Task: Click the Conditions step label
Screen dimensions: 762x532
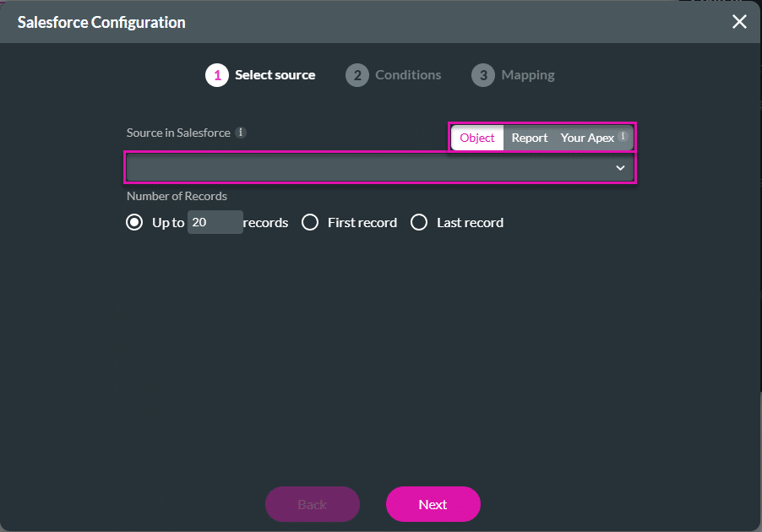Action: click(407, 75)
